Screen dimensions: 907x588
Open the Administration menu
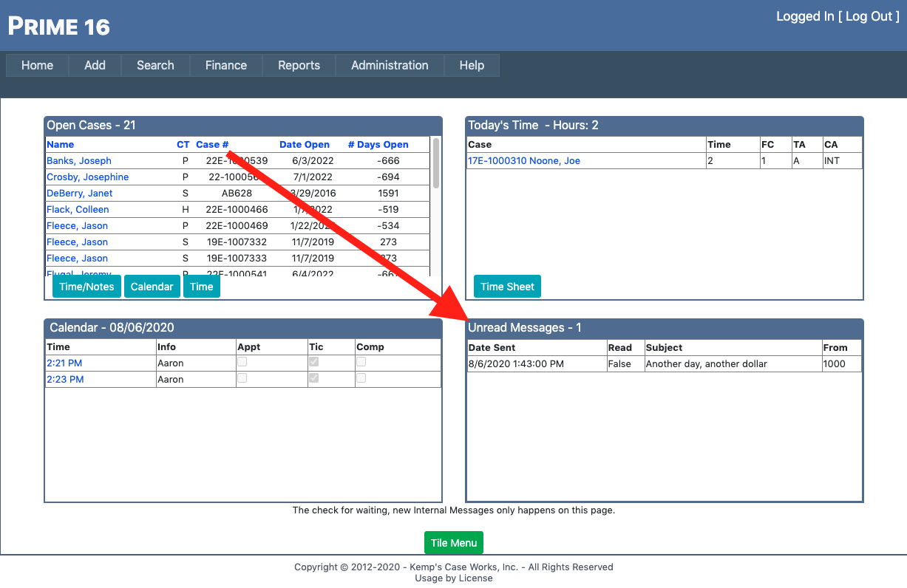390,65
